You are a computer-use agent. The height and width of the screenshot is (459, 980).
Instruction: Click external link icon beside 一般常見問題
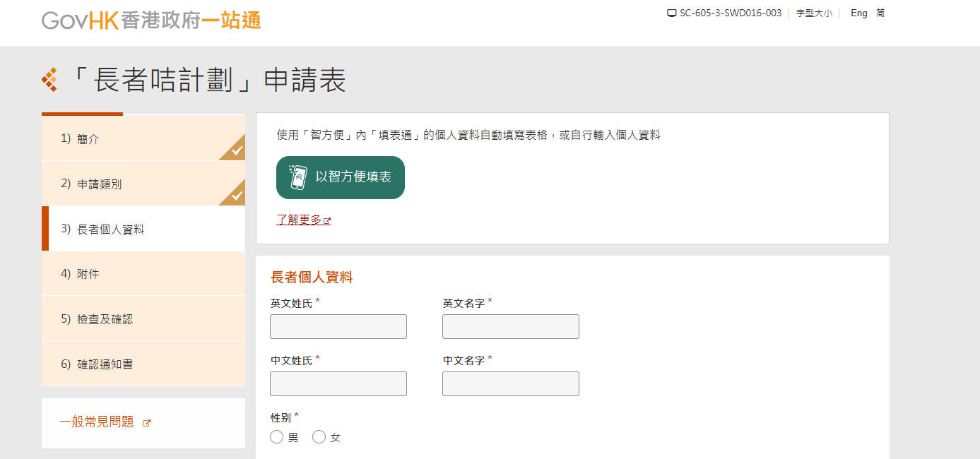tap(147, 423)
